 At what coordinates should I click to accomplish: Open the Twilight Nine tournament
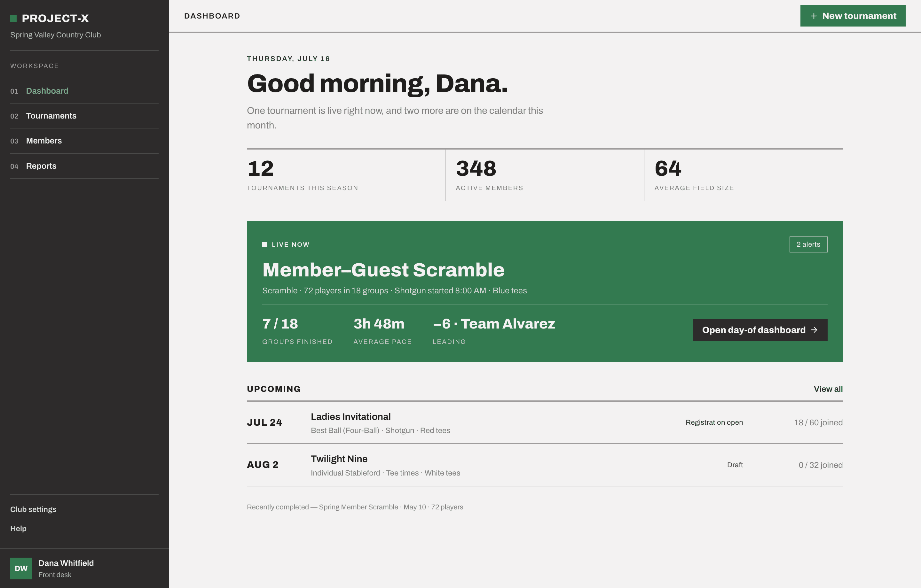coord(545,465)
